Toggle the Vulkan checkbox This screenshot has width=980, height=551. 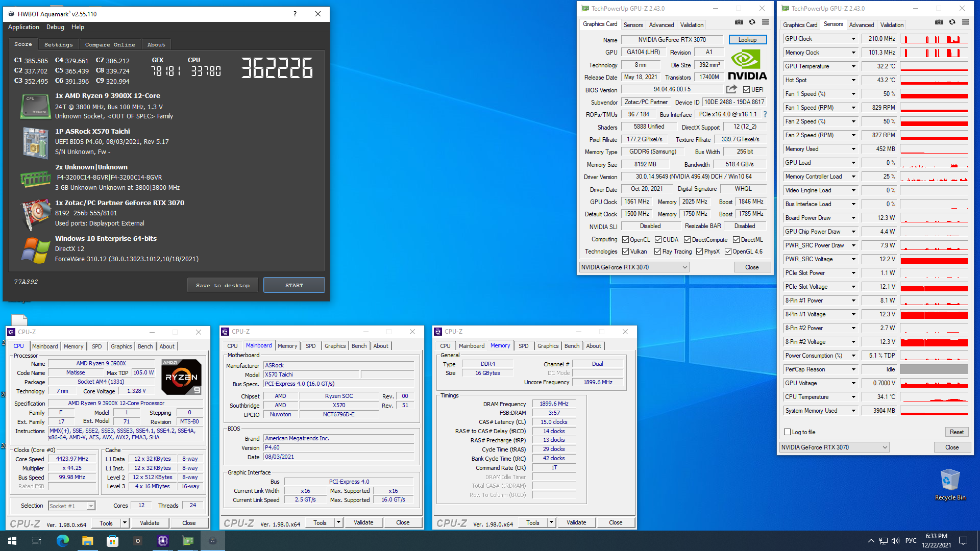click(625, 252)
